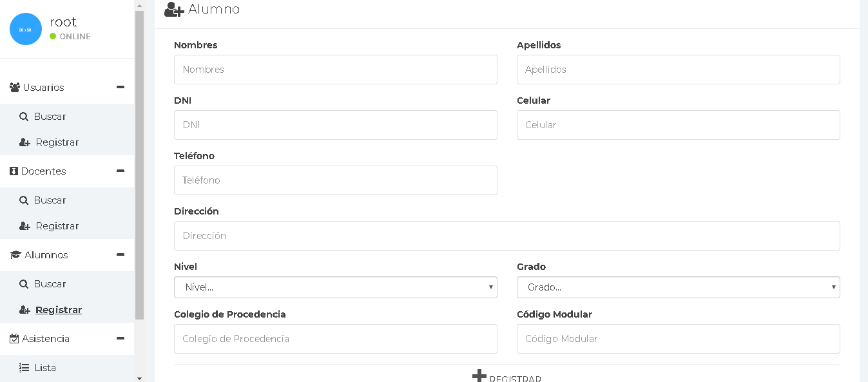868x382 pixels.
Task: Click the Usuarios group icon in sidebar
Action: click(x=15, y=88)
